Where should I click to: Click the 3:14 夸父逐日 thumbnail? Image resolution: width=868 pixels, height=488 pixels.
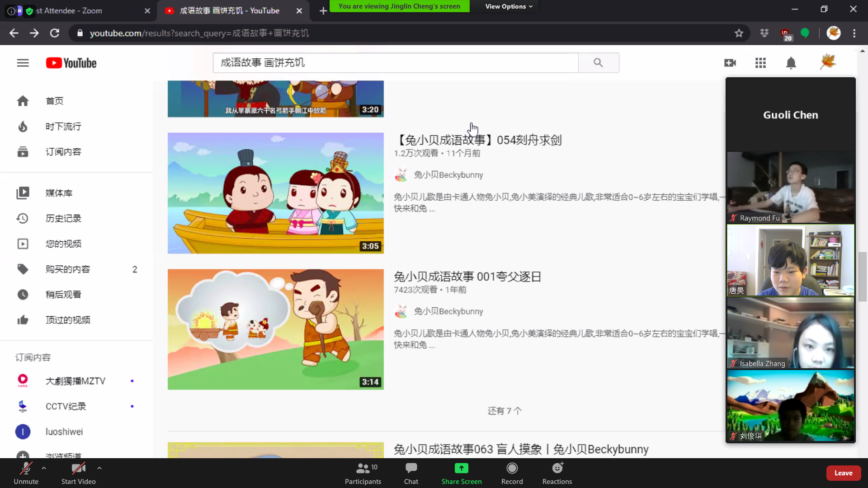coord(276,329)
